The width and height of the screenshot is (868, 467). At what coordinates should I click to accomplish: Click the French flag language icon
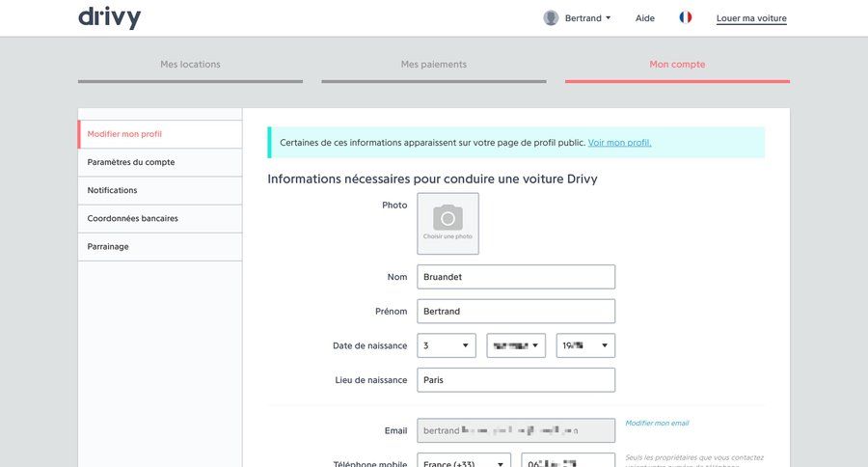click(x=686, y=17)
